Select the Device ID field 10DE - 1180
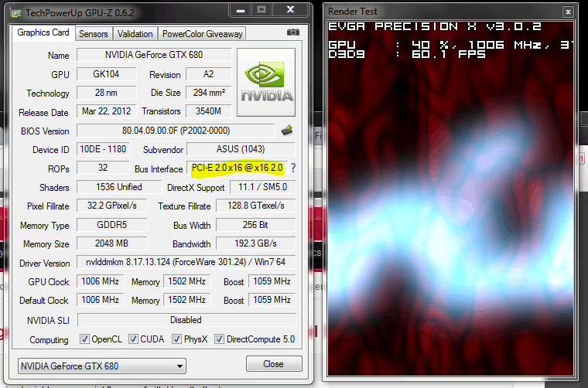Screen dimensions: 588x388 [103, 149]
